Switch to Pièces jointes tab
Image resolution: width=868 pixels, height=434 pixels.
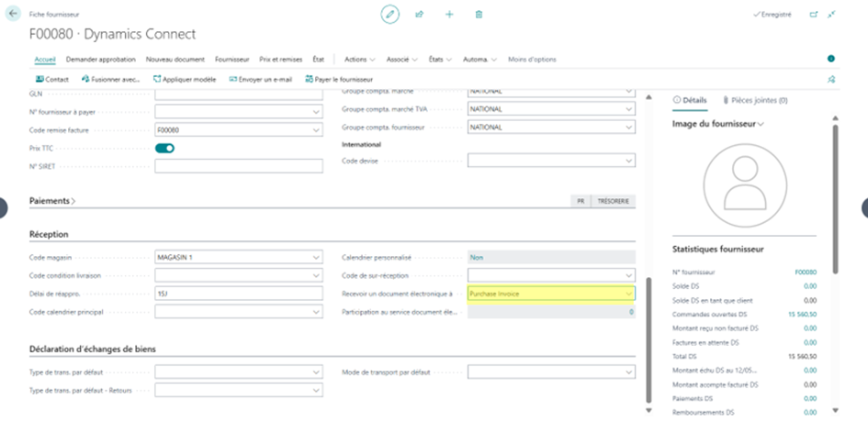click(755, 100)
